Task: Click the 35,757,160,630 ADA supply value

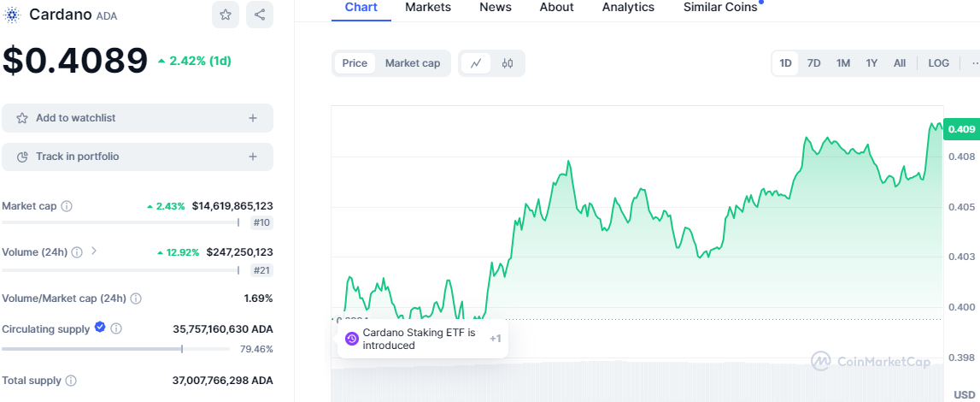Action: 222,328
